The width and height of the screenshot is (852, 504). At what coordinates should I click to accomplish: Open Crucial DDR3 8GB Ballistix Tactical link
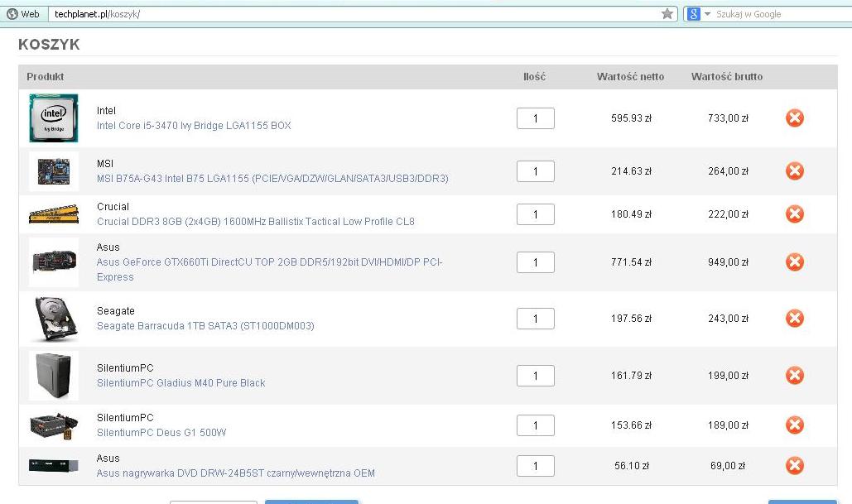tap(255, 222)
